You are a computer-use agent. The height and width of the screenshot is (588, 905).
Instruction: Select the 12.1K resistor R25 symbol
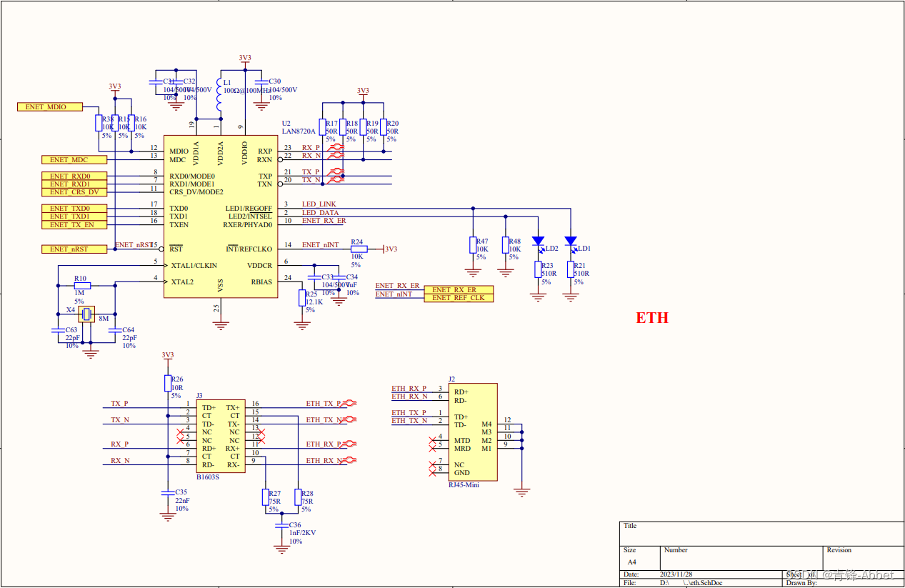[x=302, y=297]
